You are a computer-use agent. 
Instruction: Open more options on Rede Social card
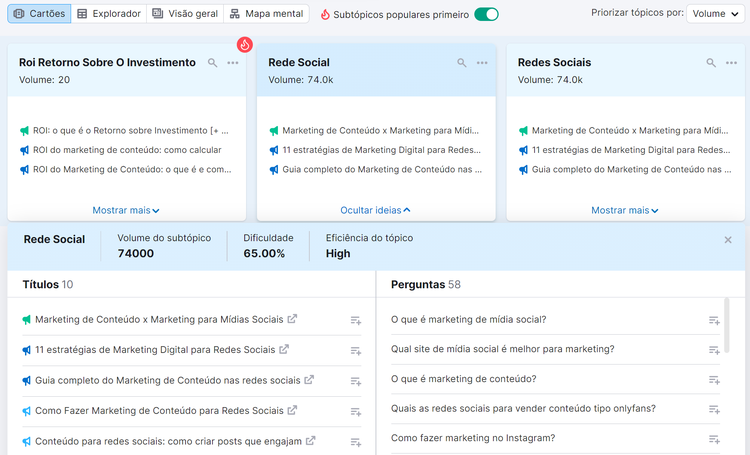[482, 63]
